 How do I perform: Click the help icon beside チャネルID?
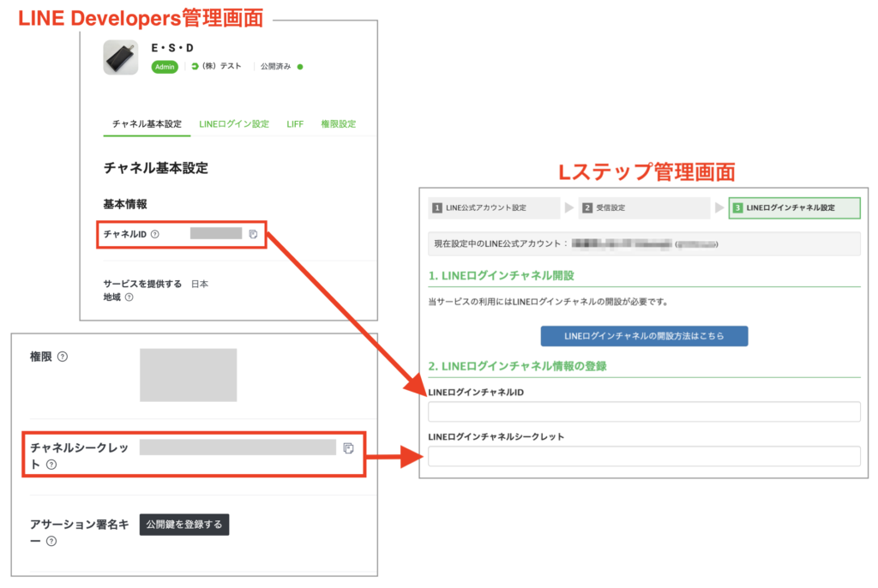tap(155, 234)
